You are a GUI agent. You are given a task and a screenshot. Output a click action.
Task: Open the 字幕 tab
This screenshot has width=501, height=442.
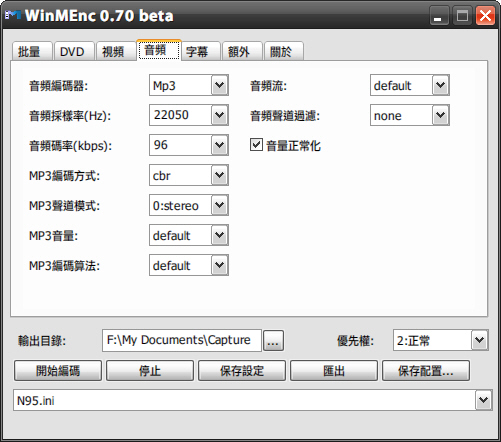tap(201, 51)
